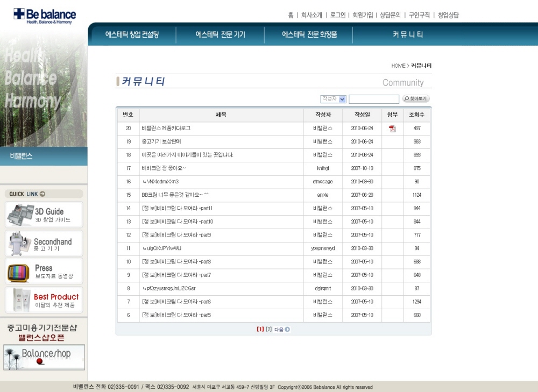Click HOME in the breadcrumb
The image size is (538, 392).
pyautogui.click(x=398, y=66)
